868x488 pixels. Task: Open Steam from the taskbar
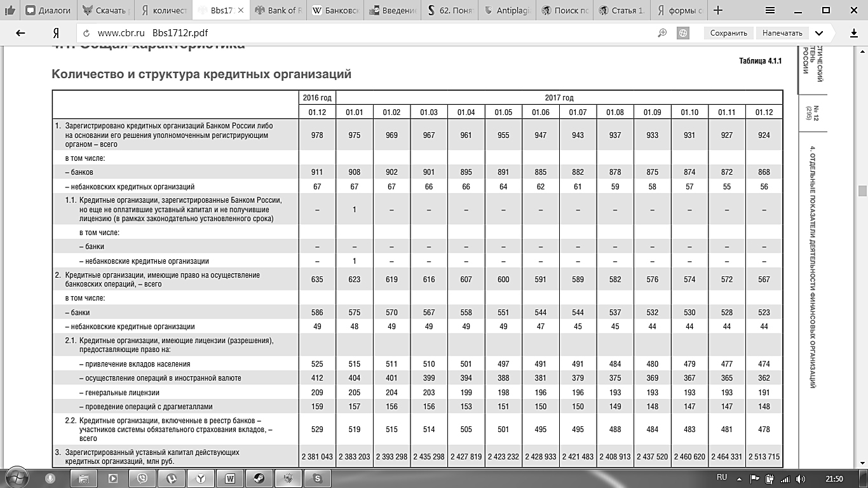(x=259, y=478)
